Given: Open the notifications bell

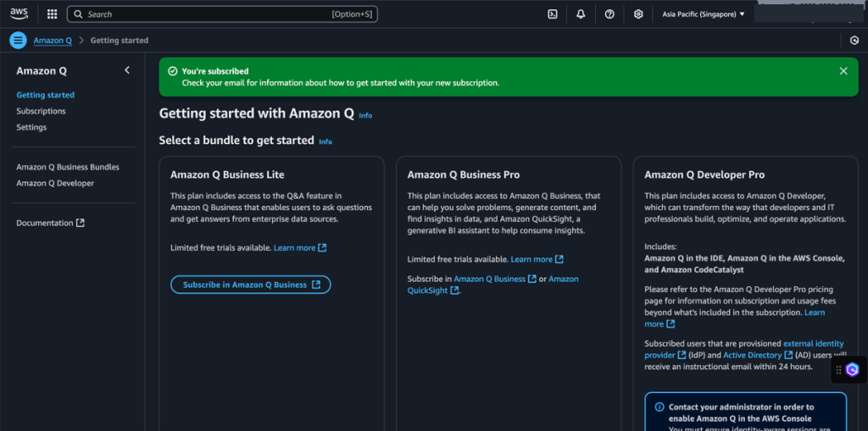Looking at the screenshot, I should click(581, 14).
